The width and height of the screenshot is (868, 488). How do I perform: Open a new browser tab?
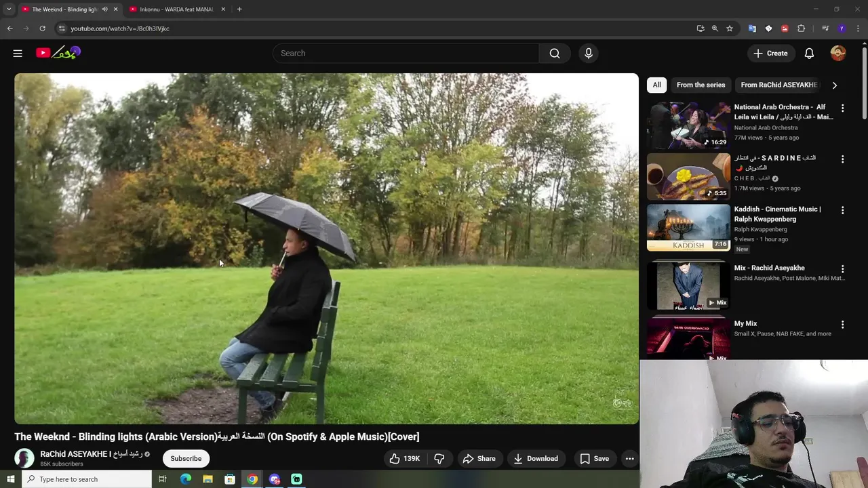[239, 9]
